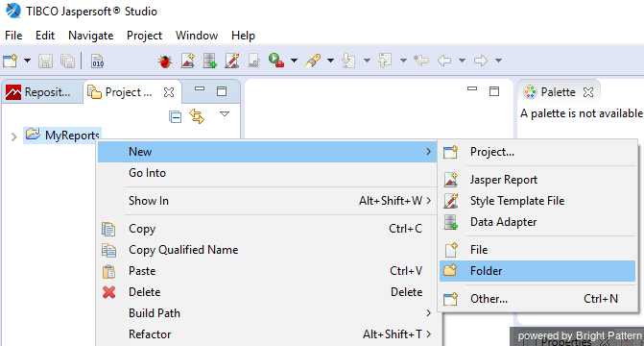Choose Go Into from context menu

point(267,173)
